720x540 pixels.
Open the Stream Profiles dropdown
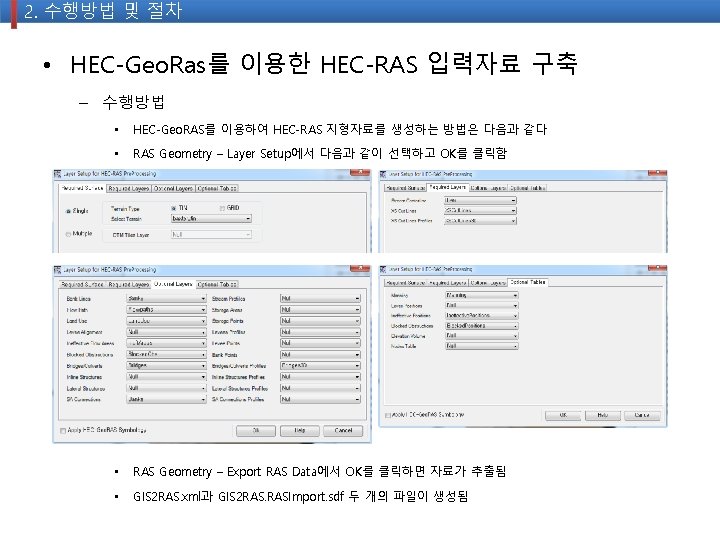320,298
